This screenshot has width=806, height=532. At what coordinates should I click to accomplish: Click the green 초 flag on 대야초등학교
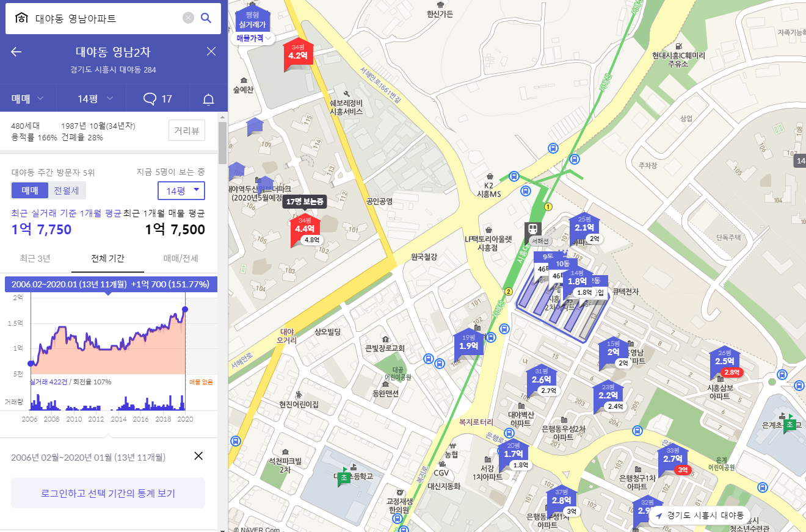click(x=344, y=478)
